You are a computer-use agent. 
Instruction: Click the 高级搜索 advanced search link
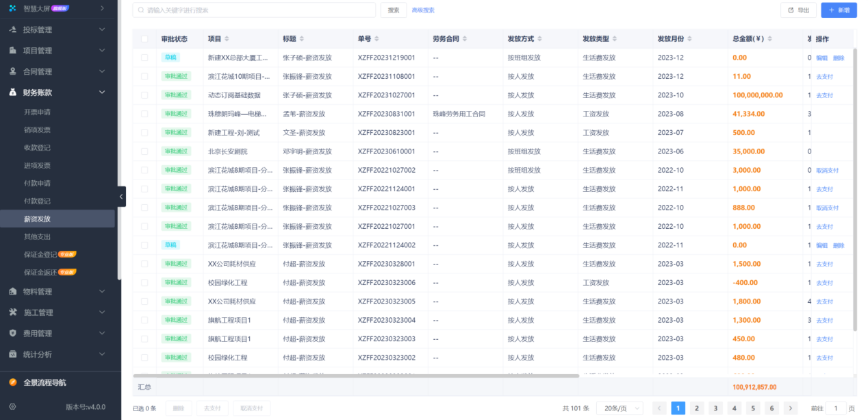pos(423,10)
